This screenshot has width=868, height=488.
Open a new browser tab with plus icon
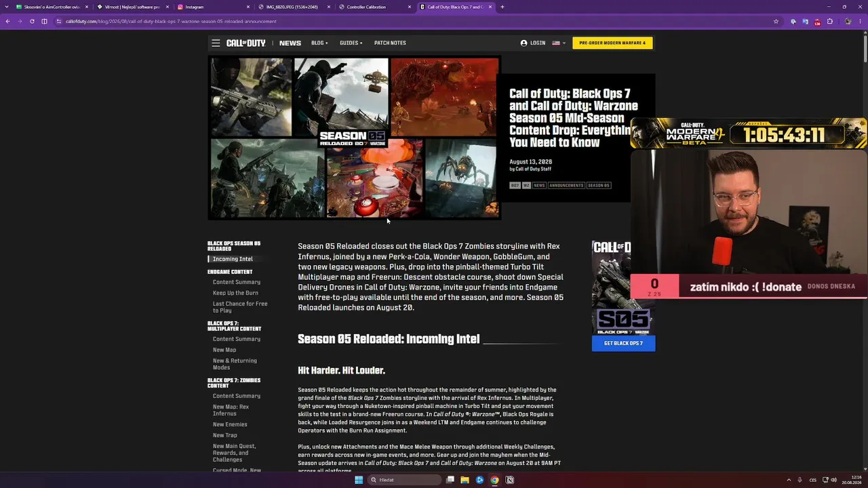pyautogui.click(x=502, y=7)
